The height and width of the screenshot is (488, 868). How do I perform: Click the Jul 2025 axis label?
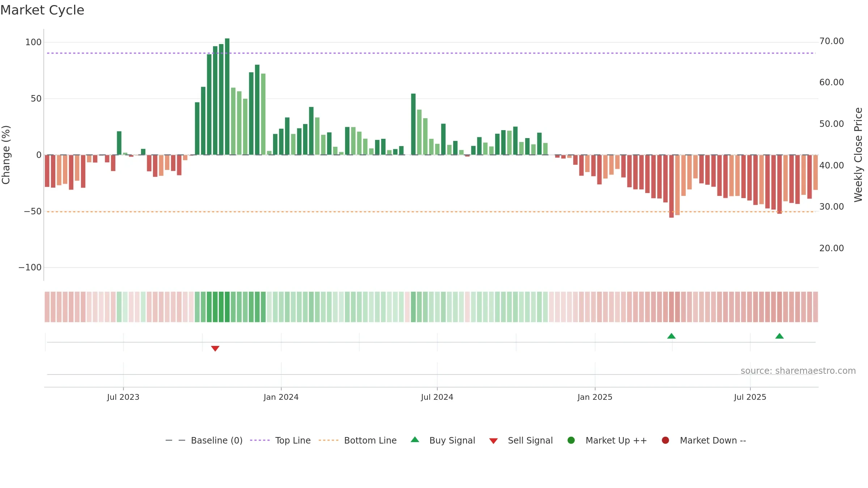click(750, 397)
